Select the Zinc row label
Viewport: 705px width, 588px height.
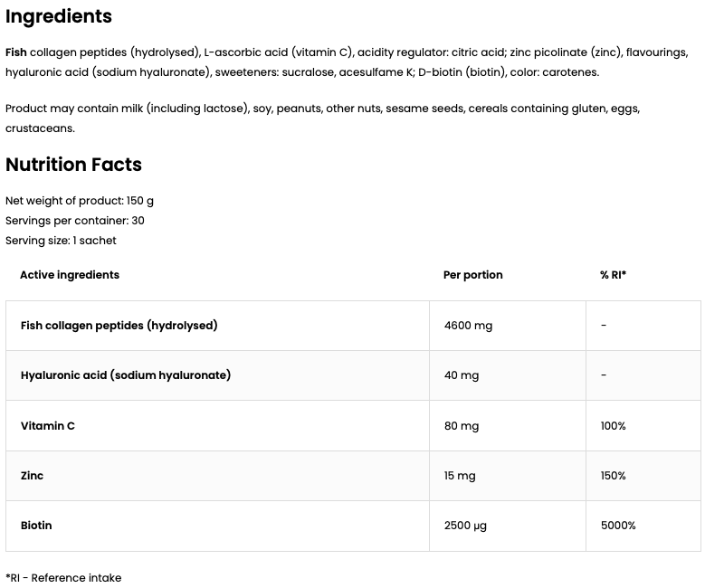click(x=32, y=476)
